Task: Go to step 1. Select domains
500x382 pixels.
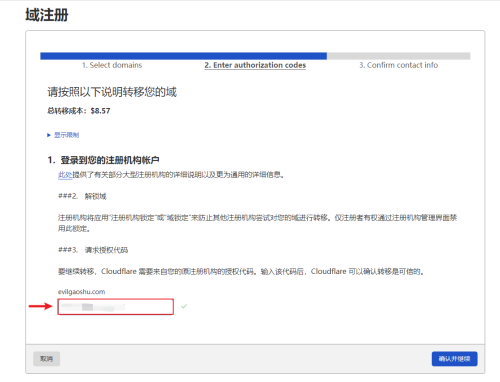Action: 112,65
